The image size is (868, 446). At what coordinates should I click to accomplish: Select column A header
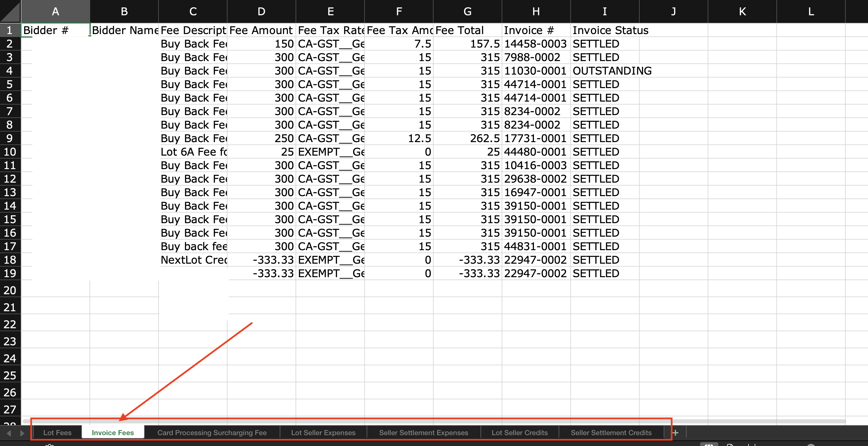[55, 11]
